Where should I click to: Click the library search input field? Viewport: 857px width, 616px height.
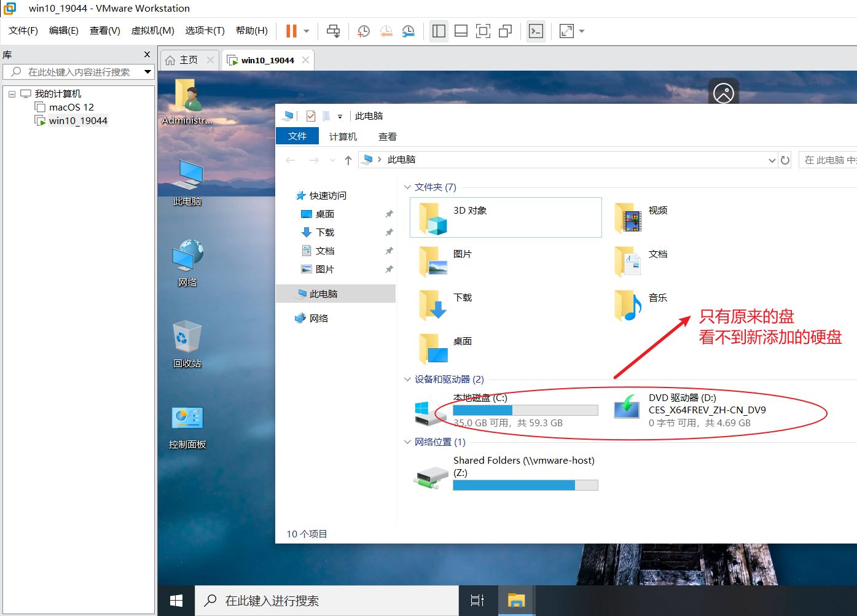pos(79,72)
